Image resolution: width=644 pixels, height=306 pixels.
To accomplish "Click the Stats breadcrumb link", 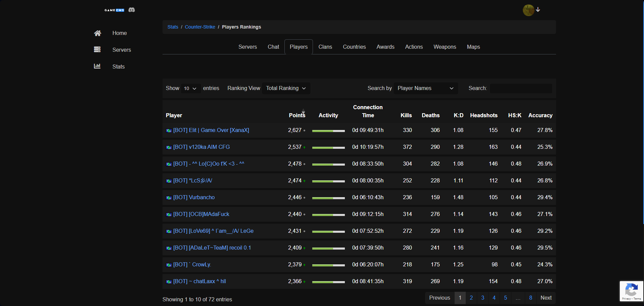I will pyautogui.click(x=173, y=27).
